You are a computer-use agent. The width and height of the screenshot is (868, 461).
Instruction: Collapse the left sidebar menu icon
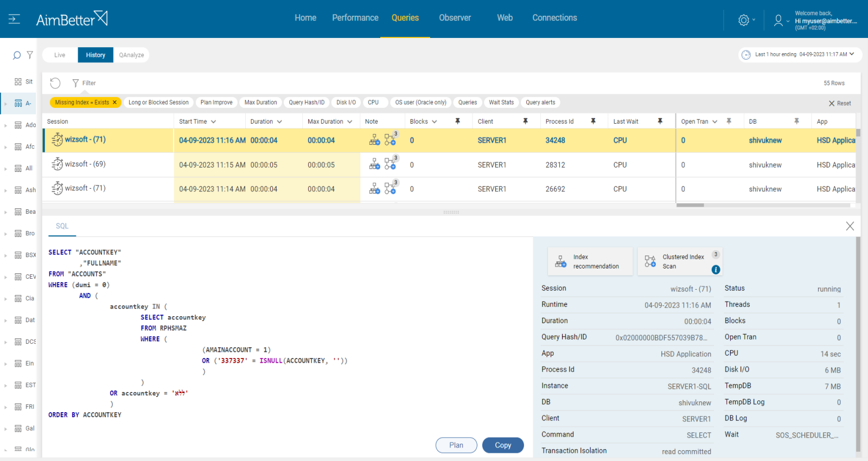(x=15, y=19)
